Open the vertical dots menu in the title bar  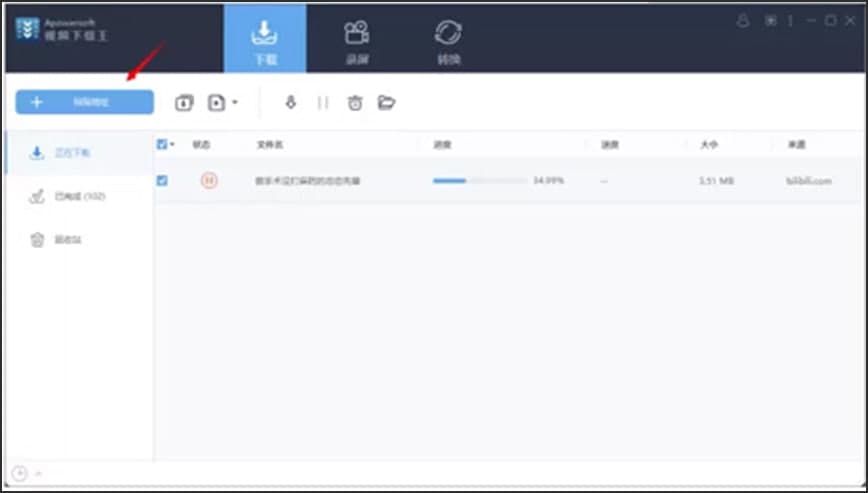(790, 21)
